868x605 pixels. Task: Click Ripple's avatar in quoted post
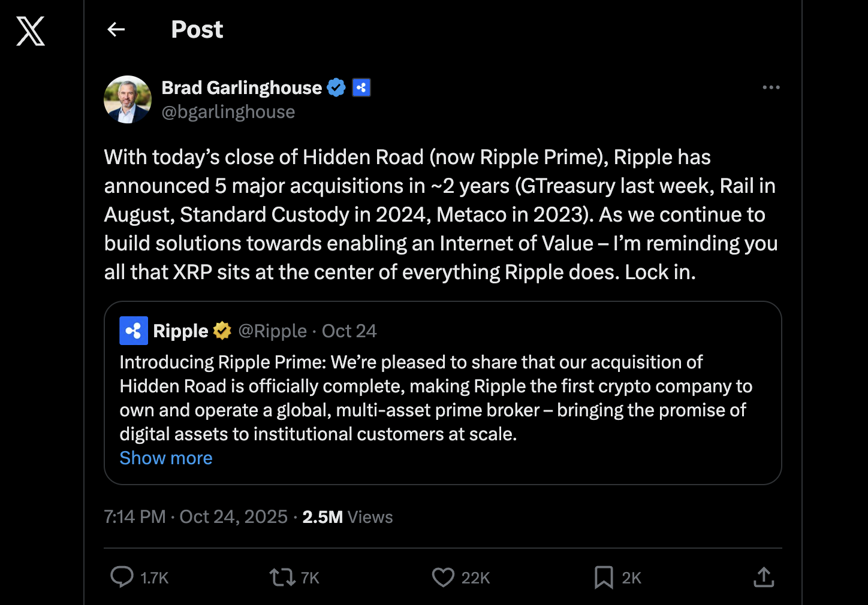pyautogui.click(x=134, y=331)
